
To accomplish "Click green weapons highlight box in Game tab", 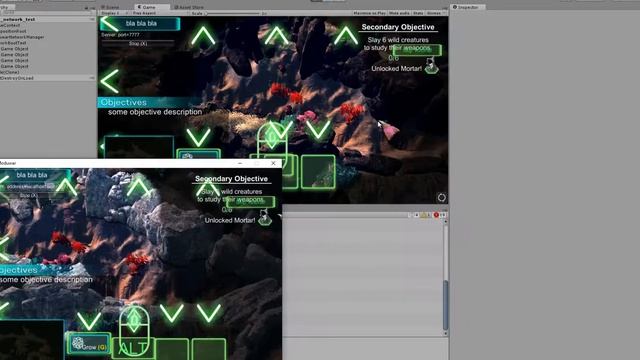I will tap(417, 50).
